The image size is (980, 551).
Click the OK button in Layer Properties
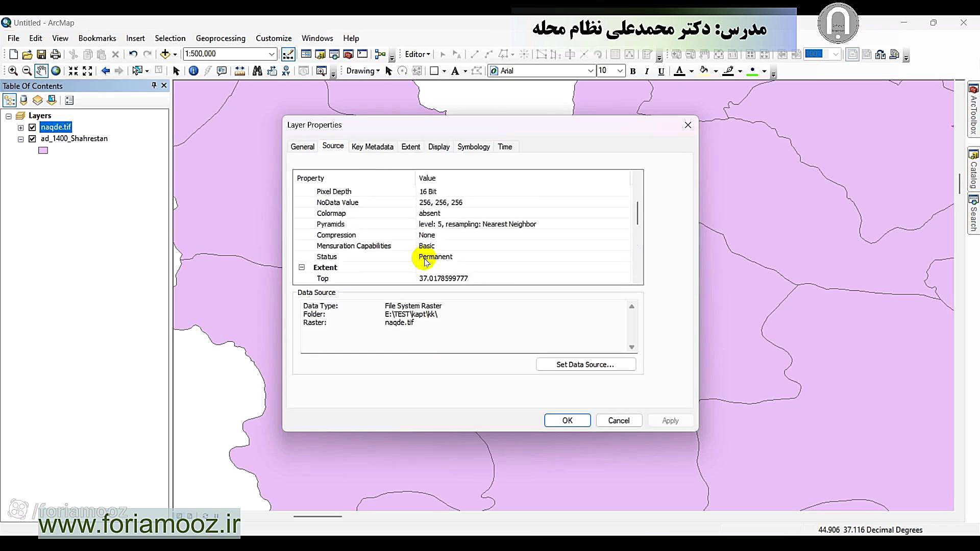tap(567, 420)
